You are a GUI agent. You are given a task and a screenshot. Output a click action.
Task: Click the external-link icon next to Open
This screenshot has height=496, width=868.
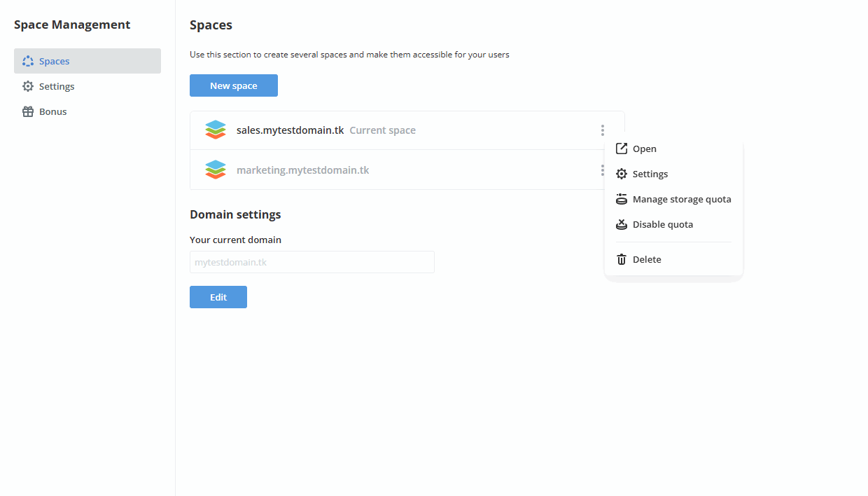click(621, 148)
